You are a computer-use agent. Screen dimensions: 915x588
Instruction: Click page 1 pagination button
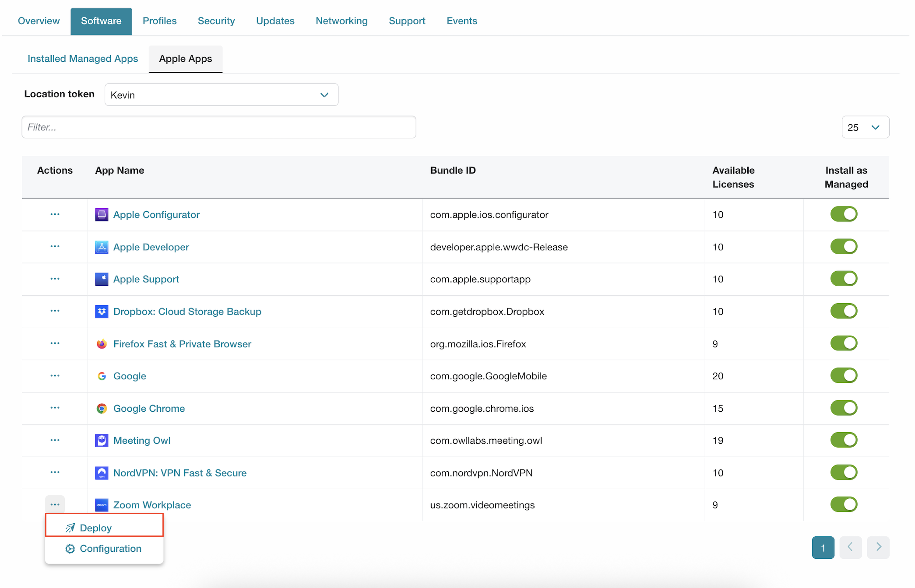coord(823,547)
